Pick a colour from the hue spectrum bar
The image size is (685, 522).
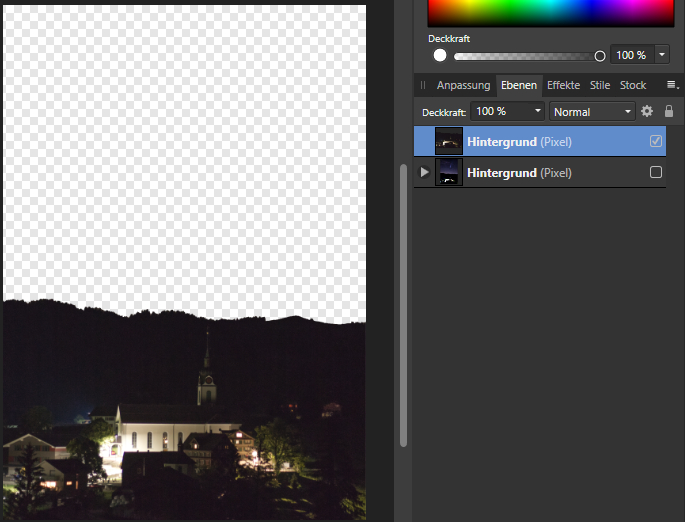point(551,13)
